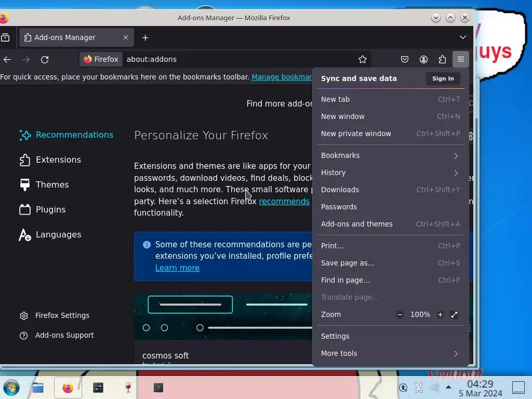Select New window from menu

click(x=391, y=116)
